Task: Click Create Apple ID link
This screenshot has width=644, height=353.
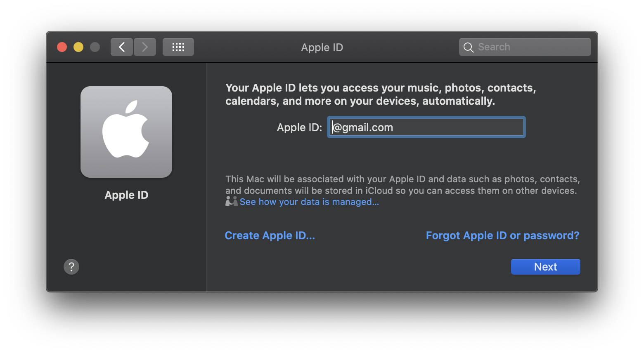Action: tap(270, 235)
